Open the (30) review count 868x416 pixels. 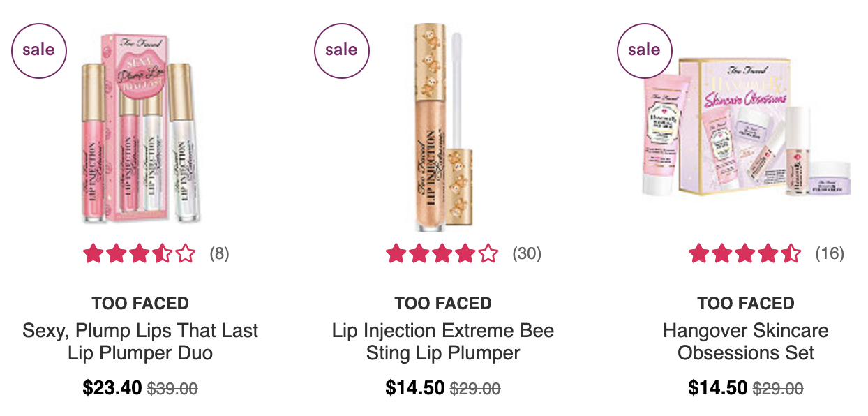527,254
